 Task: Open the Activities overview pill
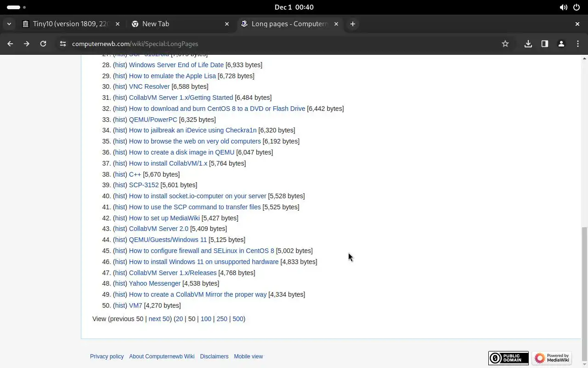tap(17, 7)
